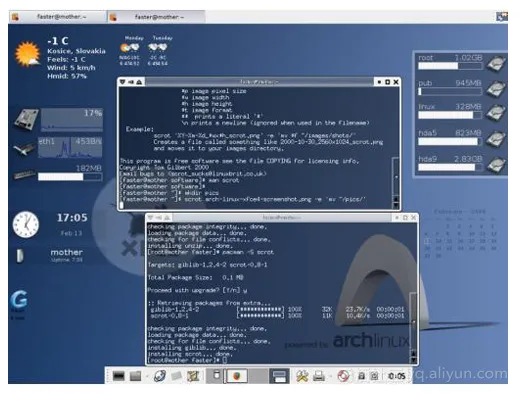Click the 17:05 digital time text
Viewport: 519px width, 394px height.
72,218
